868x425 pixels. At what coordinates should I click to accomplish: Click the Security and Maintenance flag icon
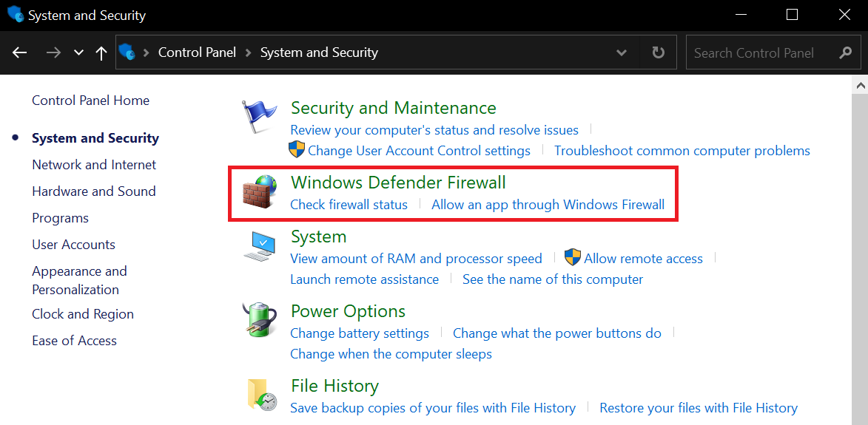click(x=258, y=118)
